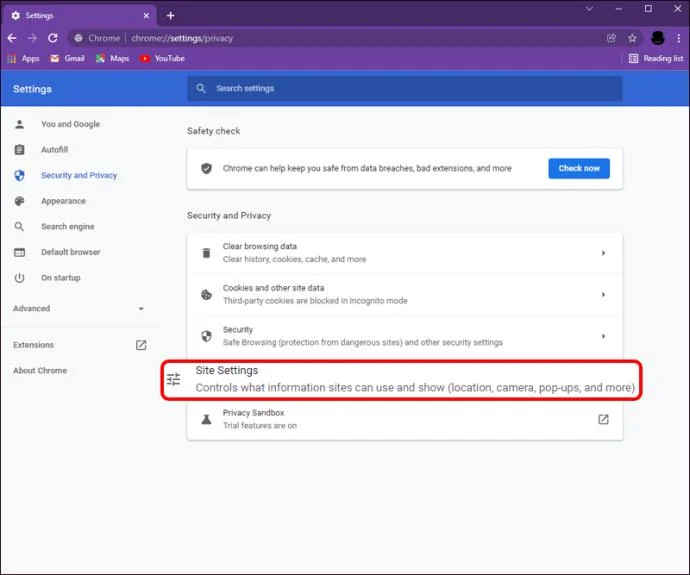Image resolution: width=690 pixels, height=575 pixels.
Task: Expand the Advanced section arrow
Action: (x=141, y=308)
